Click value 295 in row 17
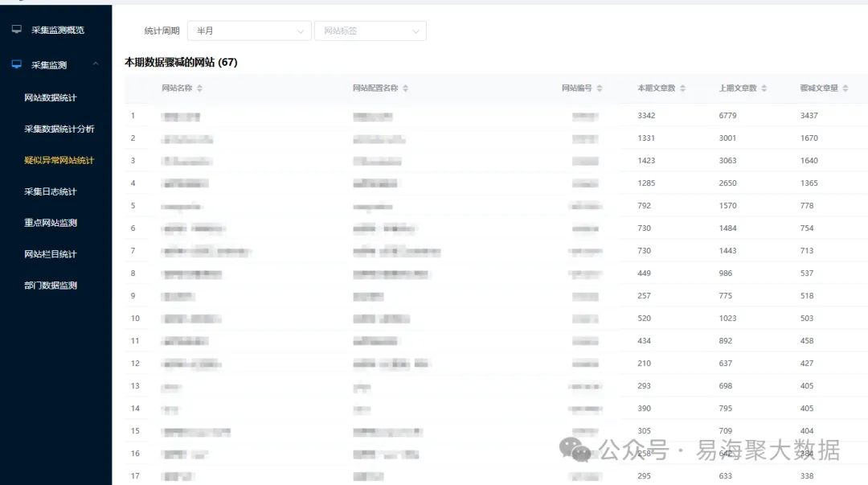The height and width of the screenshot is (485, 868). coord(644,476)
